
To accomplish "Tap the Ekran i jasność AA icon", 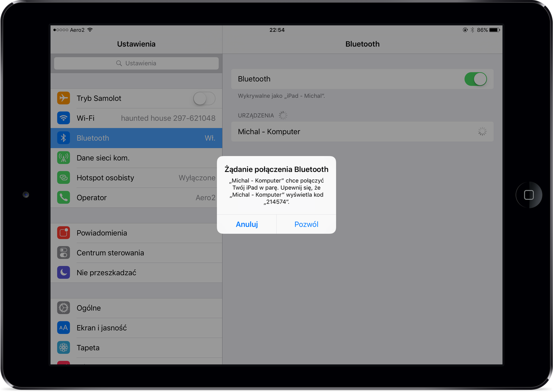I will 64,328.
